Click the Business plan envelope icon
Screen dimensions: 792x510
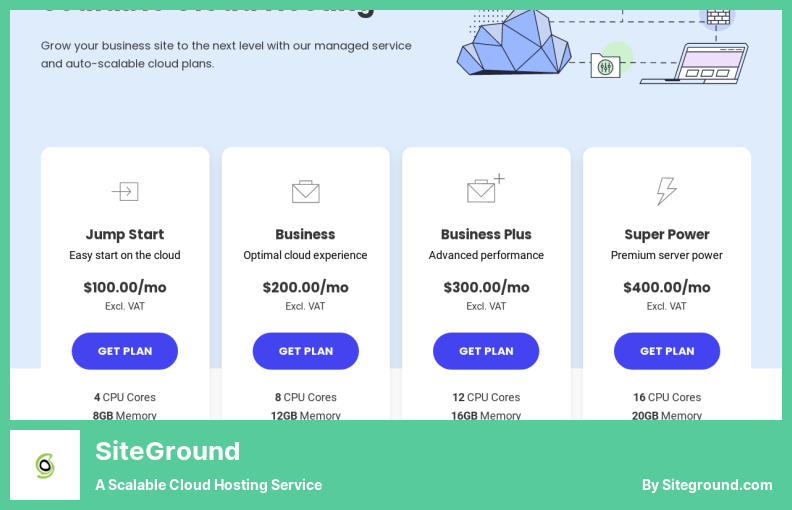point(305,191)
